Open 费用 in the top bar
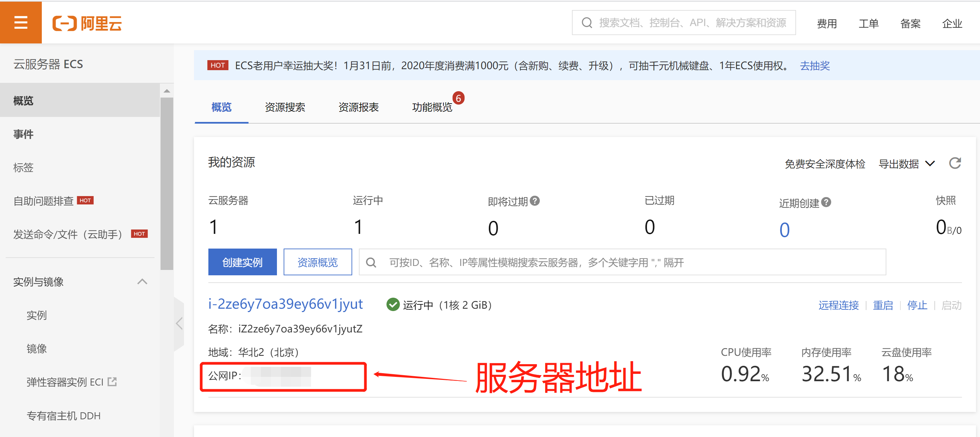 (827, 24)
